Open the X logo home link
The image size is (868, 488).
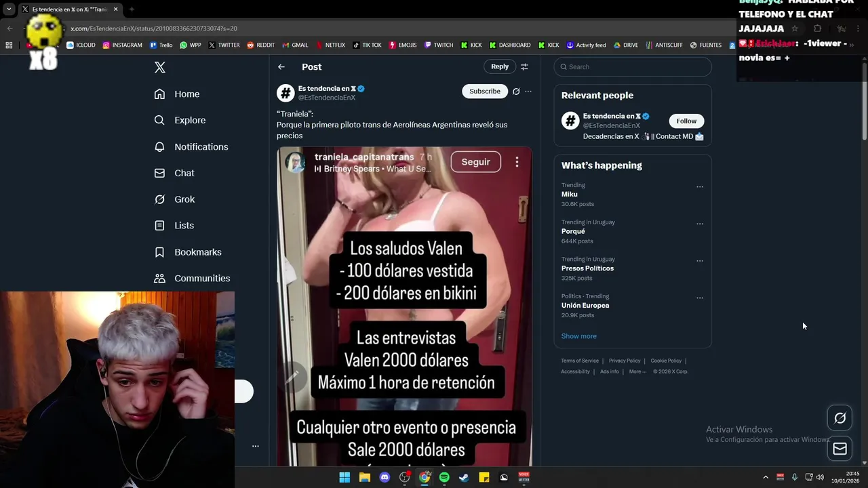click(160, 67)
